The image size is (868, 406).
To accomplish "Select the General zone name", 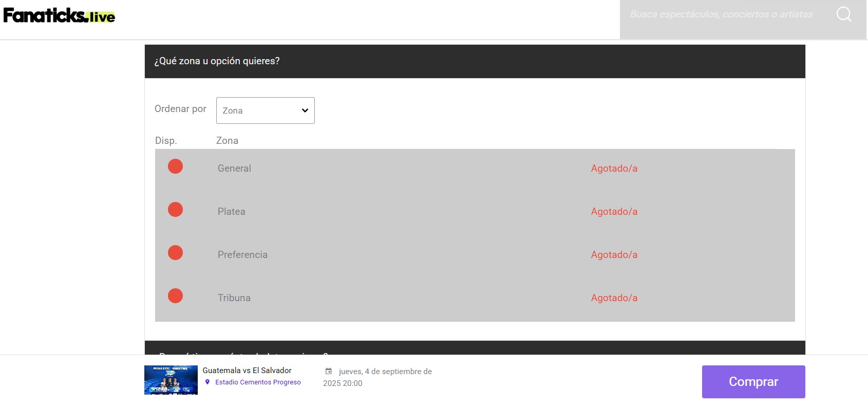I will pos(234,169).
